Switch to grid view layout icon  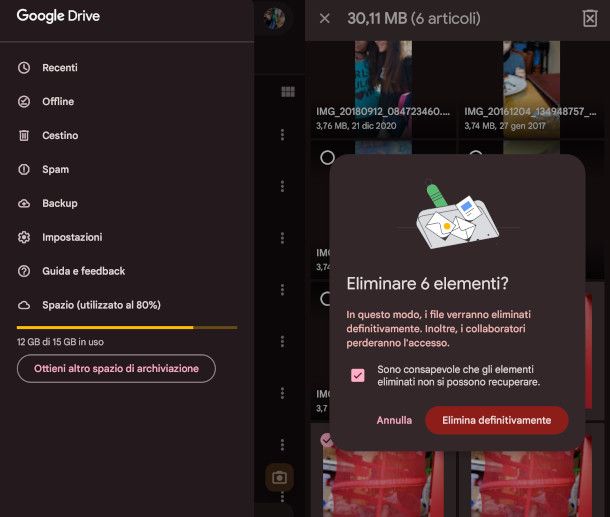288,92
